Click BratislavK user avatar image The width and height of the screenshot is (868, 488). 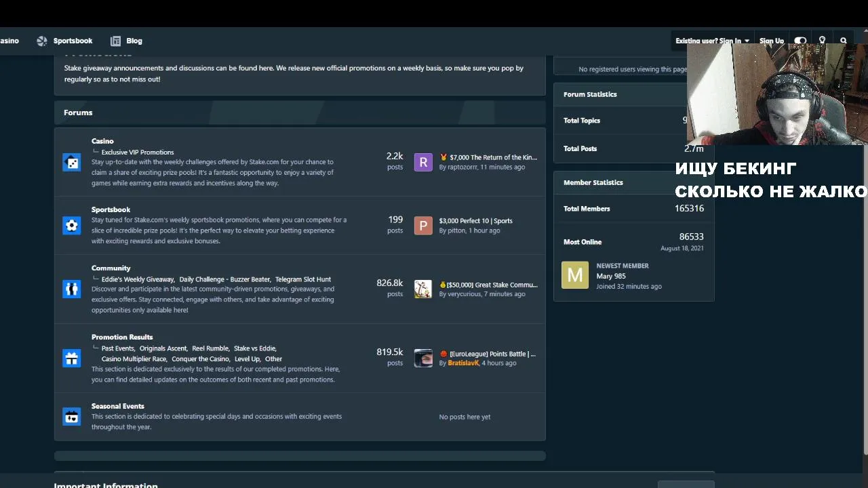[x=423, y=358]
